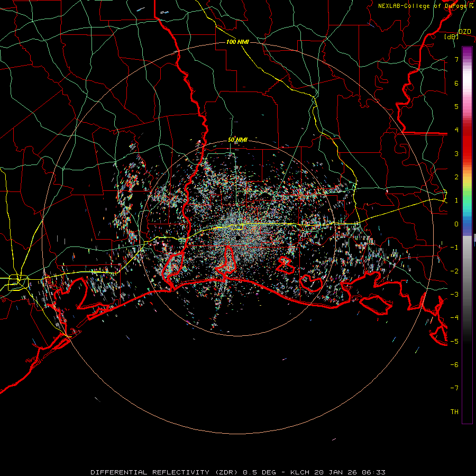This screenshot has width=476, height=476.
Task: Click the "6" value on the color scale
Action: pos(456,83)
